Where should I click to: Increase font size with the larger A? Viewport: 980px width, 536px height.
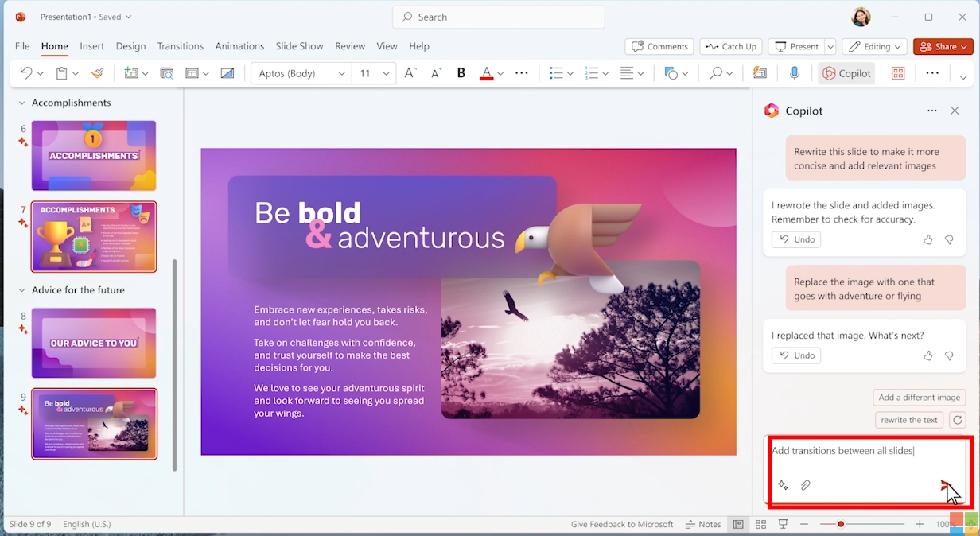tap(410, 73)
